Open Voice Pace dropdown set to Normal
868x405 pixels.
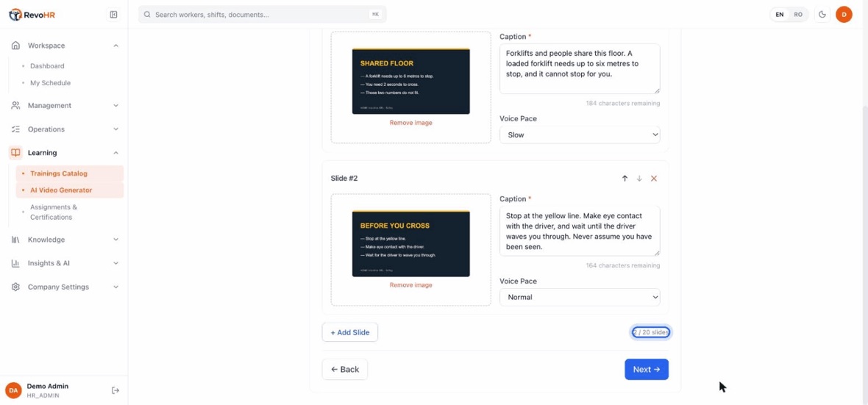coord(580,297)
